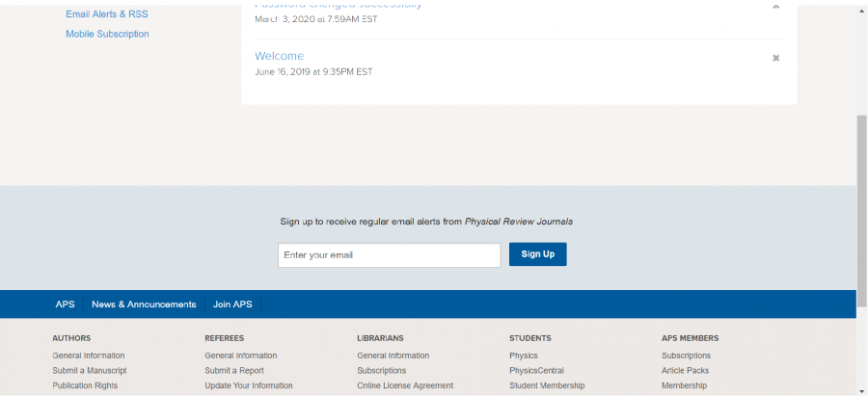868x396 pixels.
Task: Open Submit a Report under Referees
Action: pos(234,370)
